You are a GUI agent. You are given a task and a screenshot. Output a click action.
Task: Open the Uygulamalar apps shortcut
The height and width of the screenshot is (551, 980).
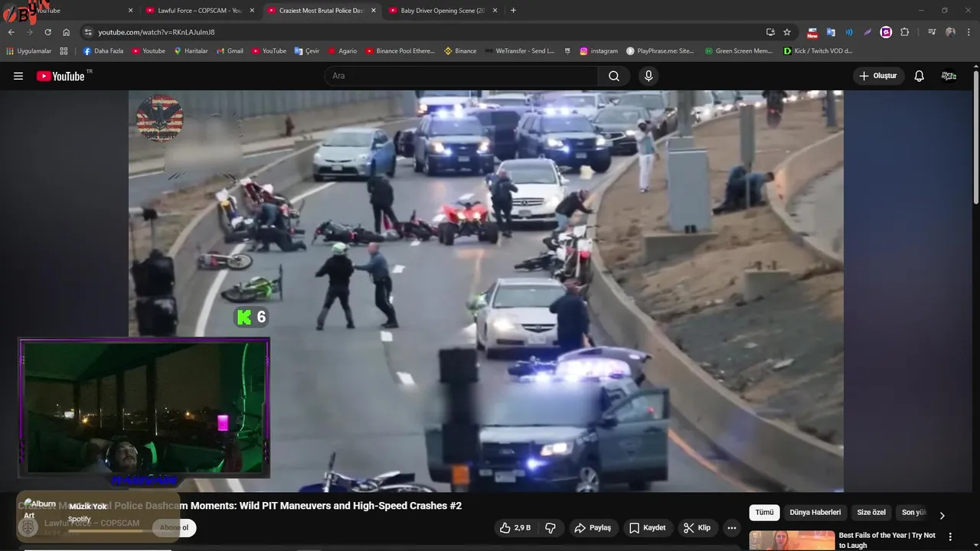click(x=28, y=51)
